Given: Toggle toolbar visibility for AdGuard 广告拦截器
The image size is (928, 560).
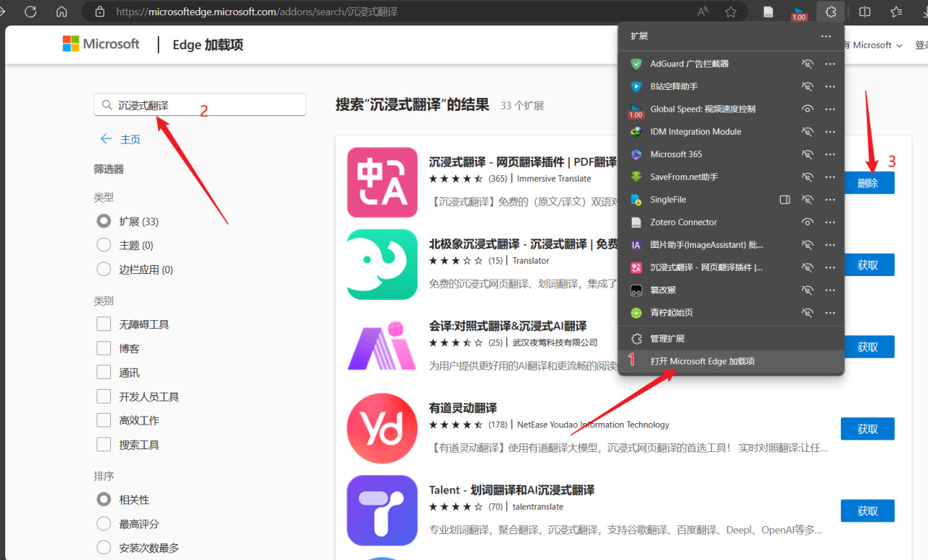Looking at the screenshot, I should 807,64.
